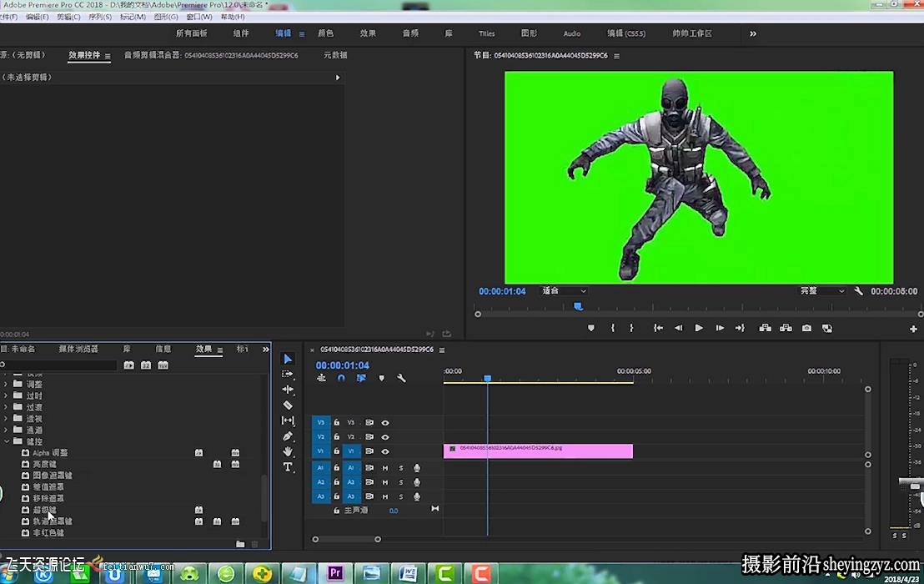Enable voice-over record on A1
The height and width of the screenshot is (584, 924).
(417, 468)
